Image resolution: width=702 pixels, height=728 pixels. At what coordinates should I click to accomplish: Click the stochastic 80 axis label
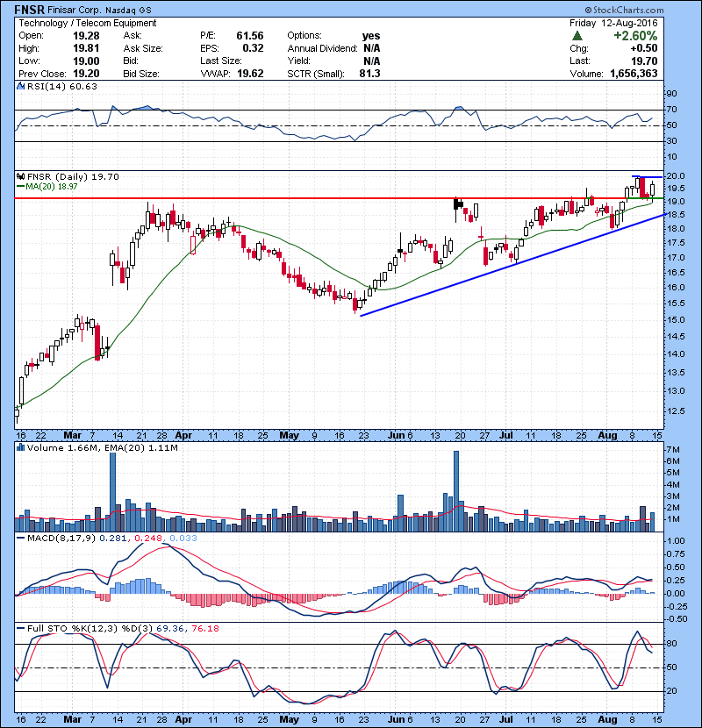672,644
